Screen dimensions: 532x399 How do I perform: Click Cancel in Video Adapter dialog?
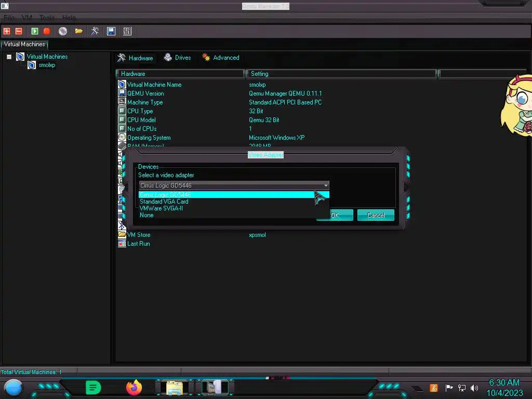point(376,215)
